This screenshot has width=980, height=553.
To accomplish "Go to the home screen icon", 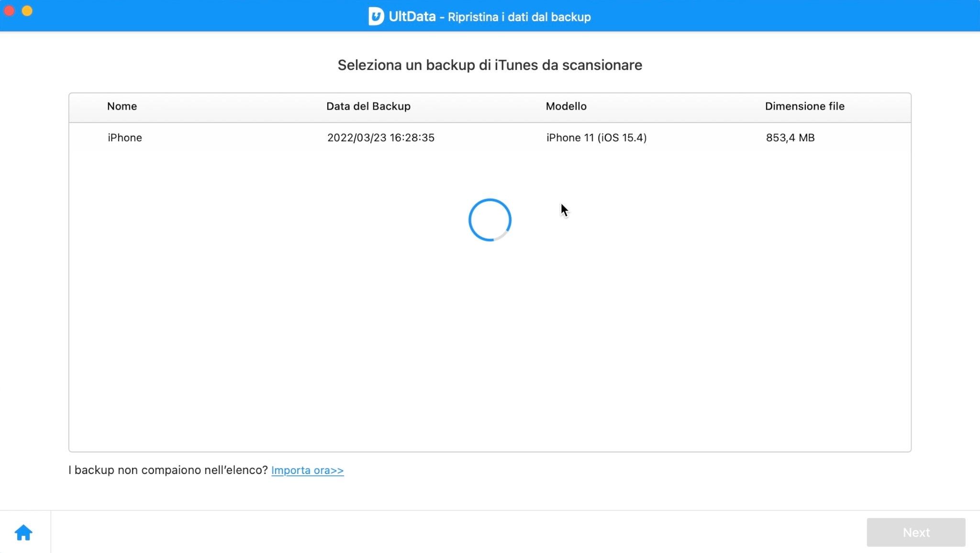I will [23, 532].
